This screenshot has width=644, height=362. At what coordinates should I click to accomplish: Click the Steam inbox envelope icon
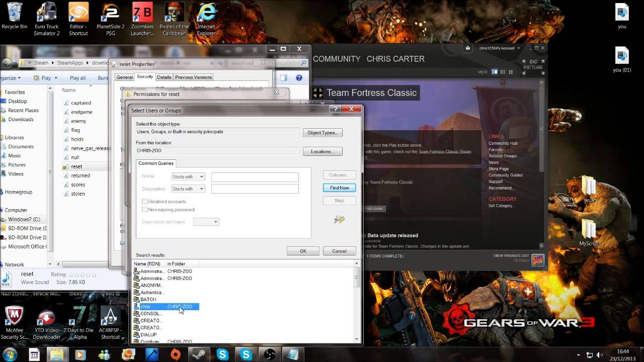click(x=468, y=48)
